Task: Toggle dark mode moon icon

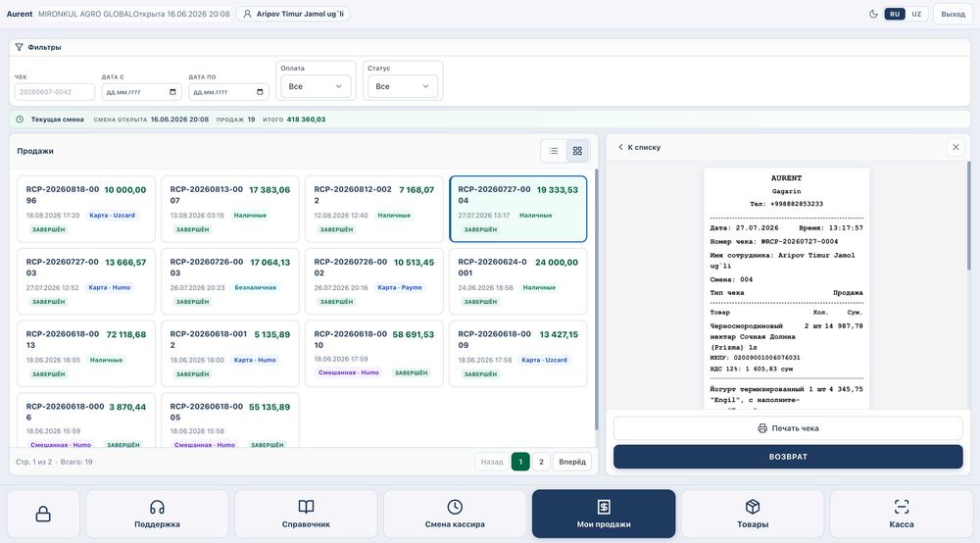Action: coord(873,14)
